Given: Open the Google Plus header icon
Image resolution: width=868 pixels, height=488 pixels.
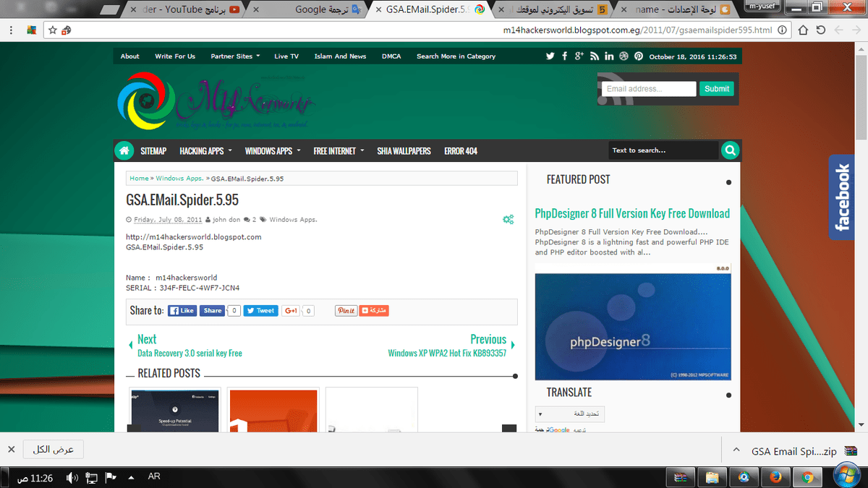Looking at the screenshot, I should point(579,56).
